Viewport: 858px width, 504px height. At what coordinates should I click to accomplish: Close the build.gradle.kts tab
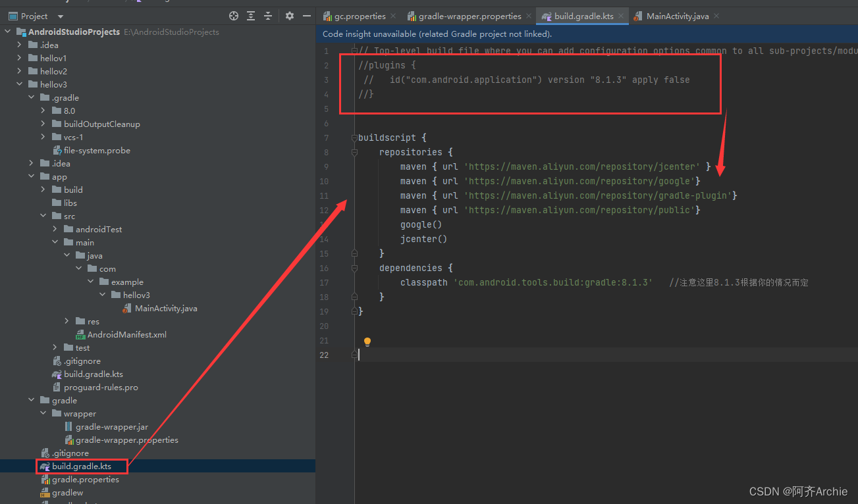(x=622, y=16)
